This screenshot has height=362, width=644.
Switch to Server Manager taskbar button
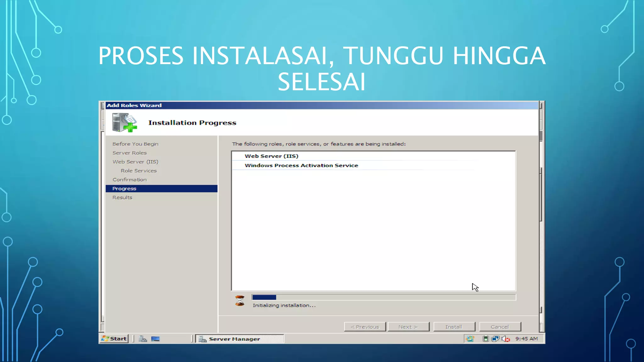[240, 339]
